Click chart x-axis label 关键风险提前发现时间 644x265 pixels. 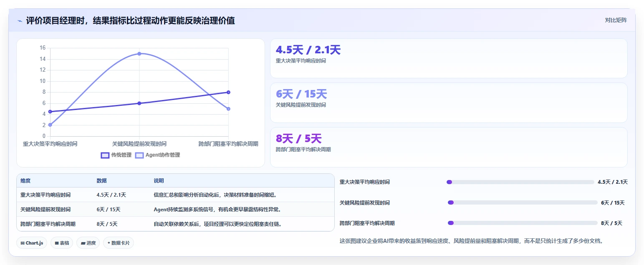(x=139, y=144)
